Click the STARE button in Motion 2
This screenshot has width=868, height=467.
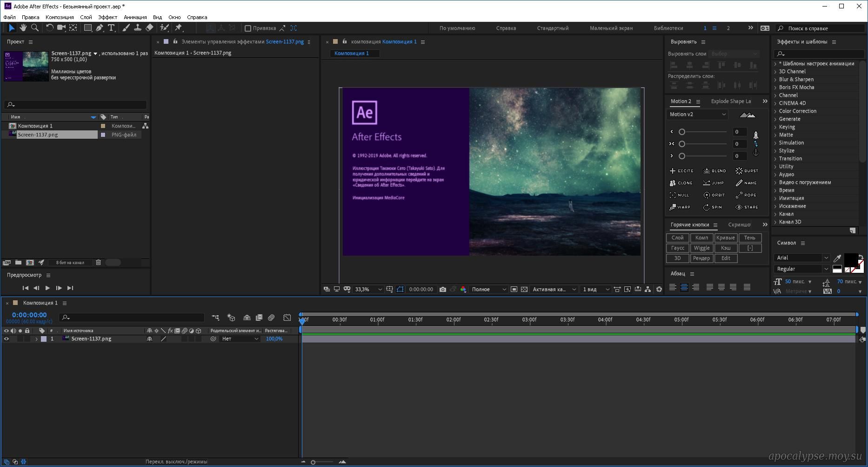pos(747,207)
